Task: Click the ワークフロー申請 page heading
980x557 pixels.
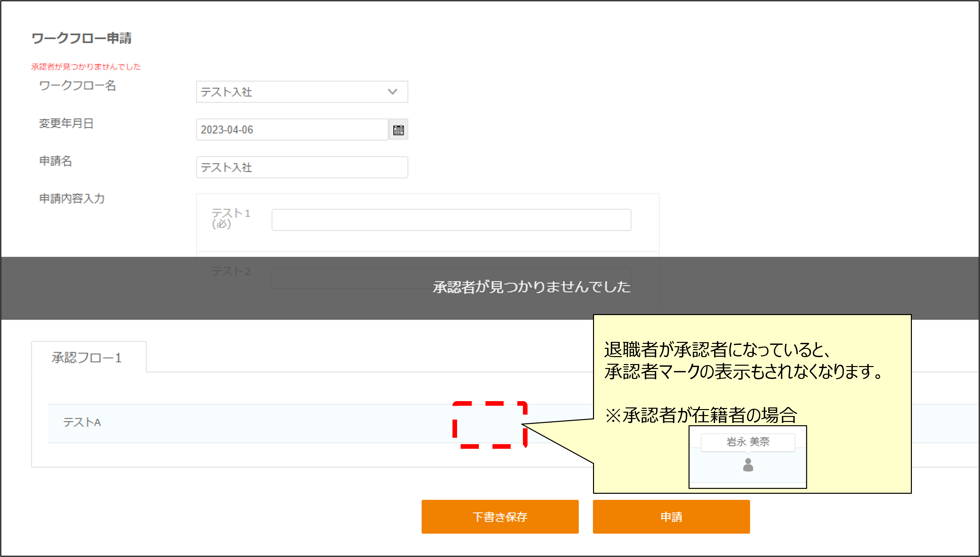Action: coord(81,38)
